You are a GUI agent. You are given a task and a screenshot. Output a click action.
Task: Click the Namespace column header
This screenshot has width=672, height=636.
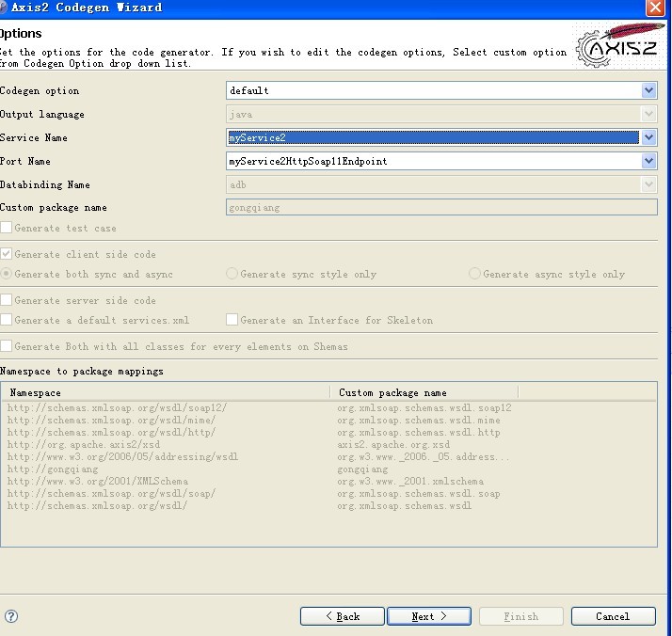(x=166, y=392)
